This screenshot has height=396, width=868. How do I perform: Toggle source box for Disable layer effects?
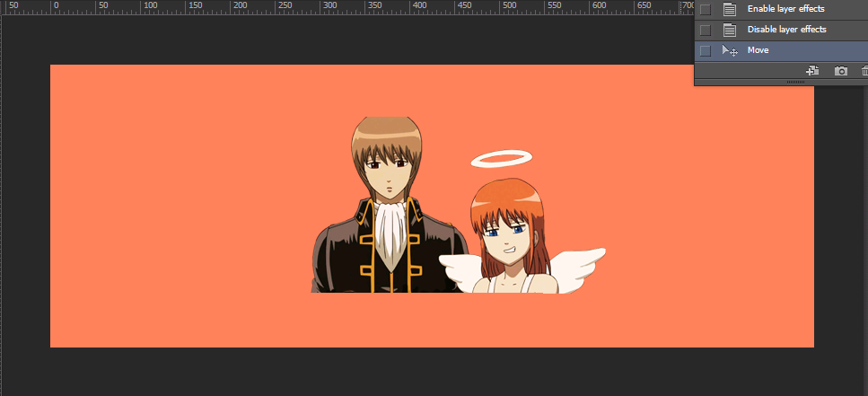pyautogui.click(x=706, y=30)
